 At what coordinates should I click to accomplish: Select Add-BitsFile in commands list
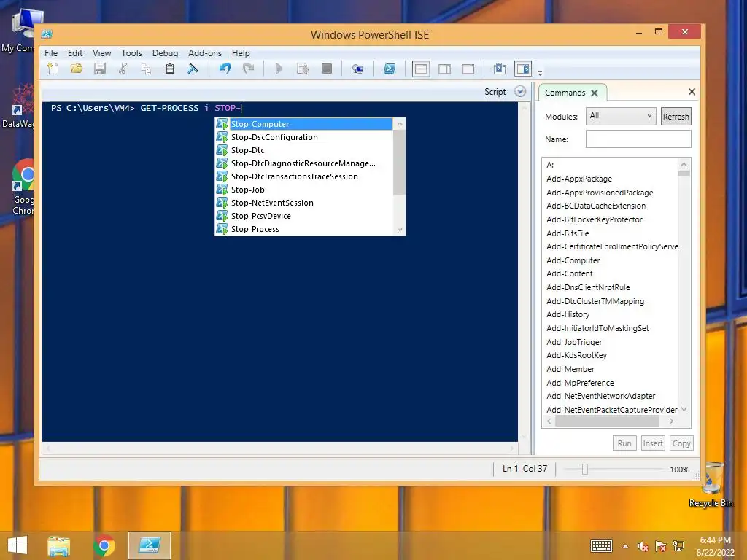pyautogui.click(x=568, y=233)
